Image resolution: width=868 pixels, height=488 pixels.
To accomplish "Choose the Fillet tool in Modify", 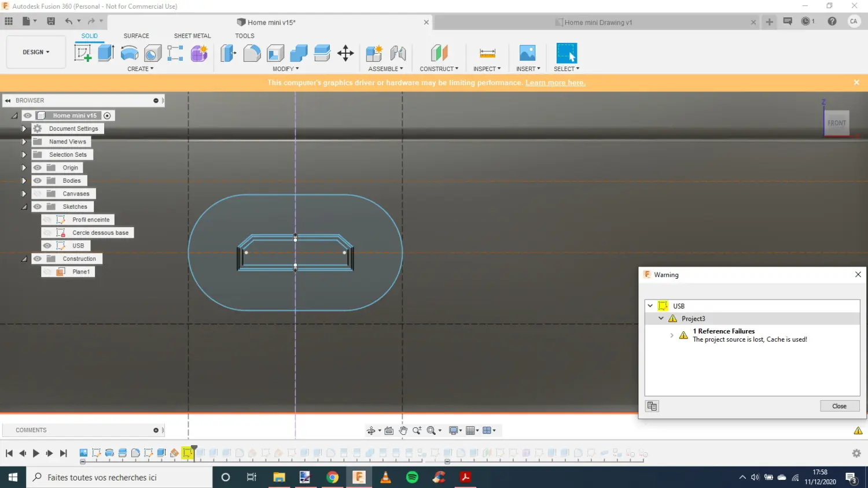I will pos(252,53).
